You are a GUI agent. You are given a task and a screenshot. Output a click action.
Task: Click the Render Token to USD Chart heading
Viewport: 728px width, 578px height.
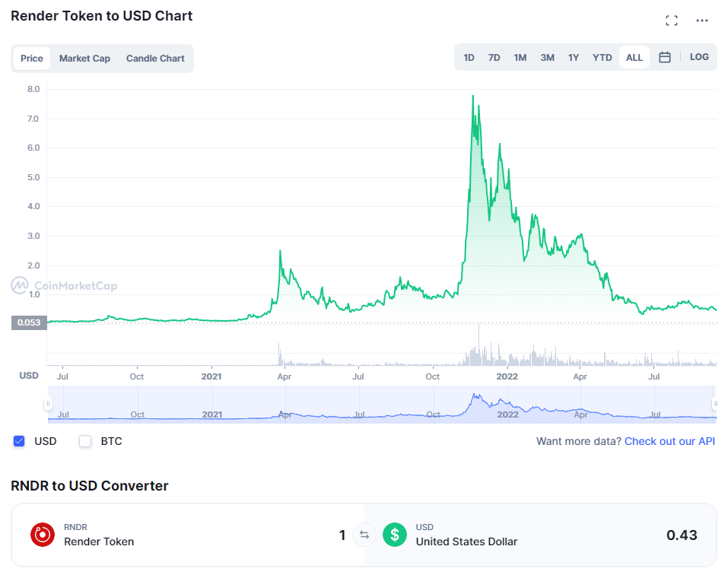click(x=102, y=16)
